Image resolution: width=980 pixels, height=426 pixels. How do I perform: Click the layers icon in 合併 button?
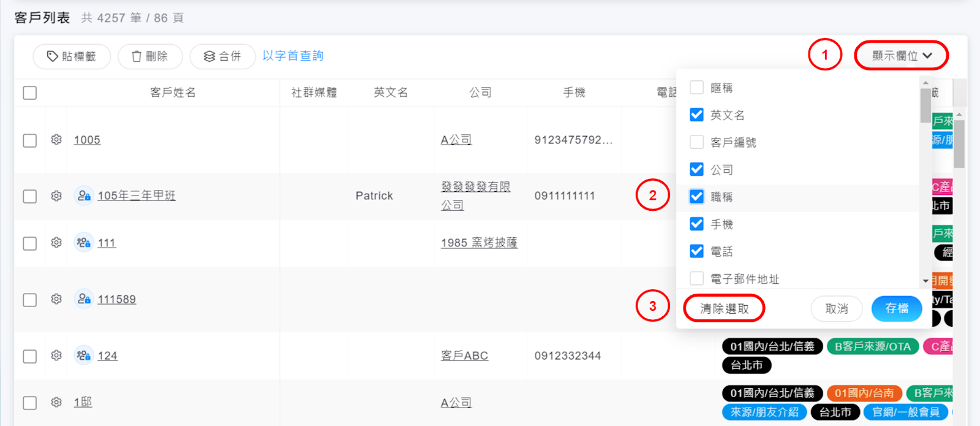pos(209,56)
